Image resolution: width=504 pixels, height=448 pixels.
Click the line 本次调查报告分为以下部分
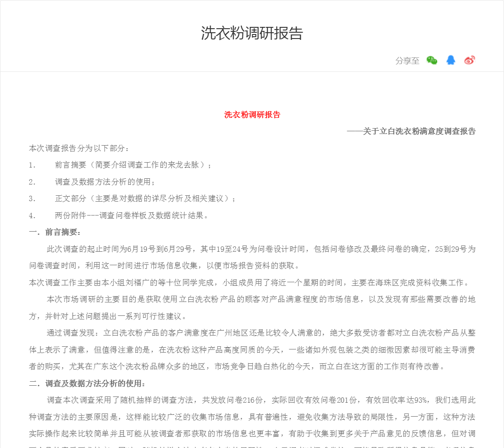pyautogui.click(x=79, y=148)
